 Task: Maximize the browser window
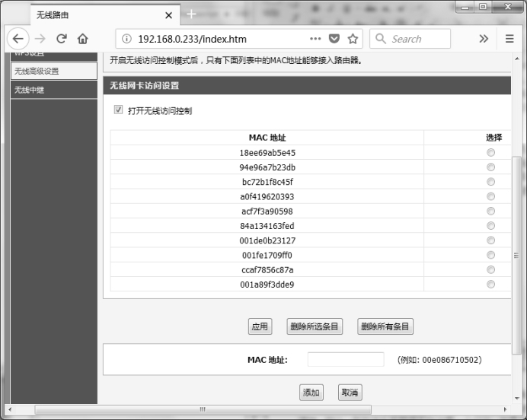coord(483,7)
